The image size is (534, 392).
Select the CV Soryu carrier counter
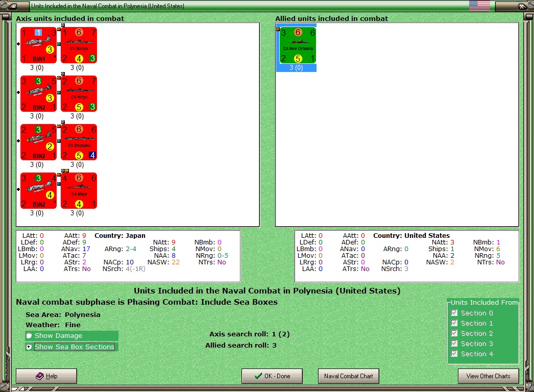(79, 45)
